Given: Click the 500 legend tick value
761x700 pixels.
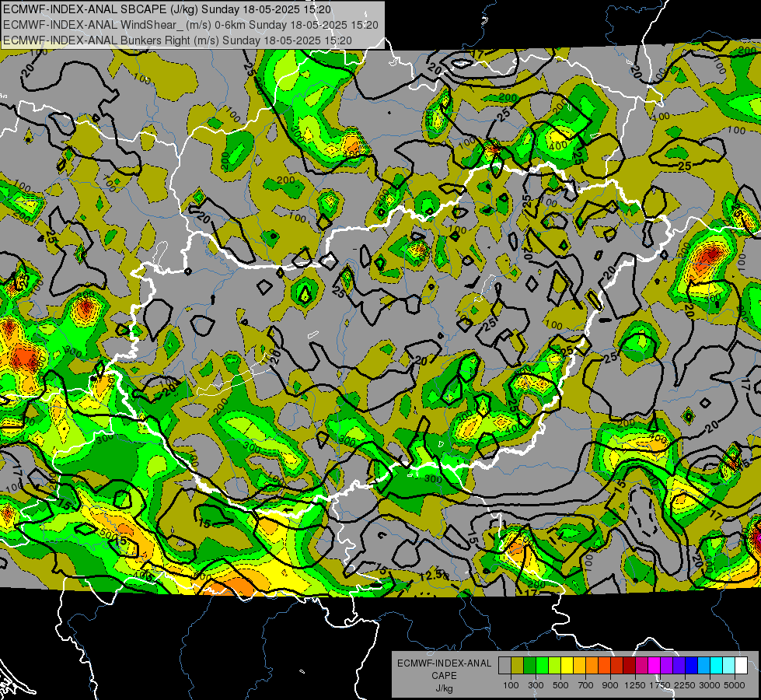Looking at the screenshot, I should [x=560, y=685].
